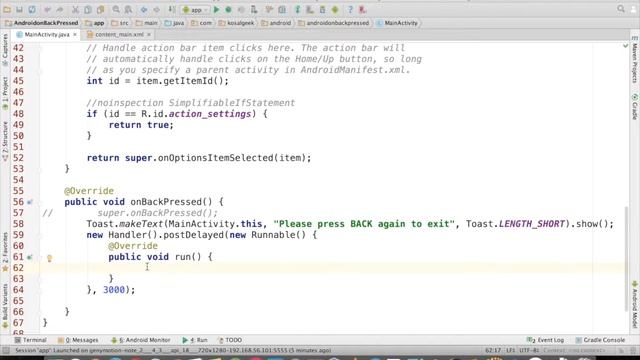Close the MainActivity.java tab
Screen dimensions: 640x360
tap(75, 35)
